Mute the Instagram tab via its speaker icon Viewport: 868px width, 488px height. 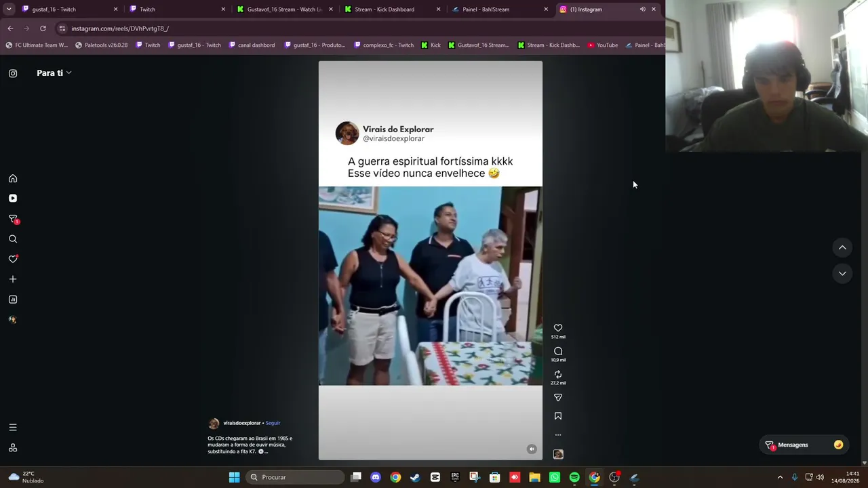tap(642, 9)
